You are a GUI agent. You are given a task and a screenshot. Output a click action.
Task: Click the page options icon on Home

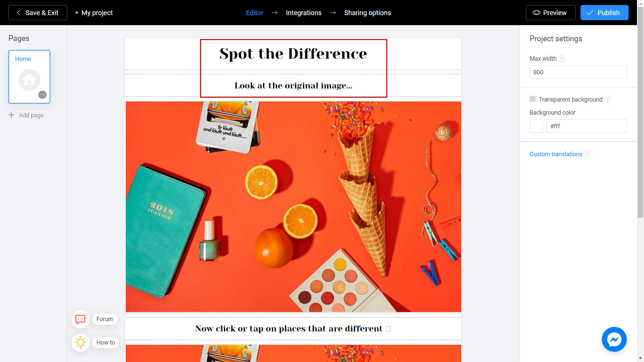(43, 95)
